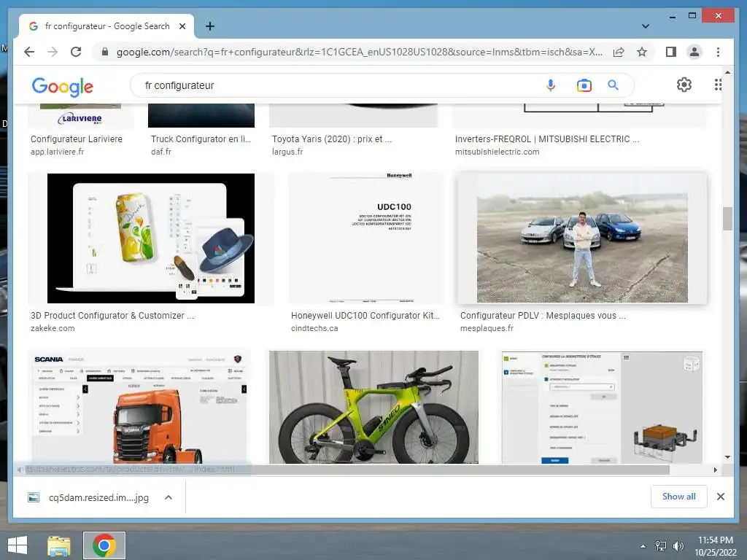Screen dimensions: 747x560
Task: Open Honeywell UDC100 Configurator Kit title
Action: pos(365,315)
